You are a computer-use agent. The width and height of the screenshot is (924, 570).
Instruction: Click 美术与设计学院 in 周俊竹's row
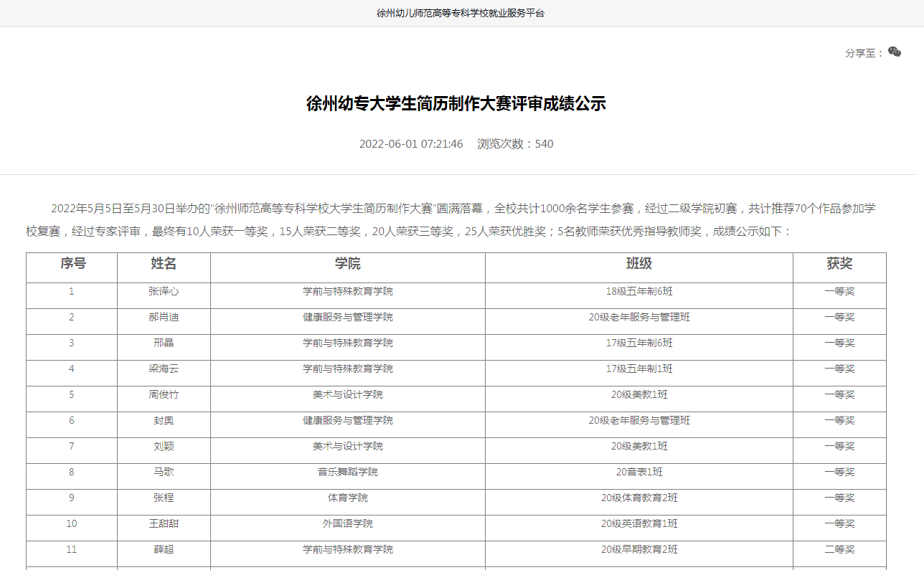[348, 395]
